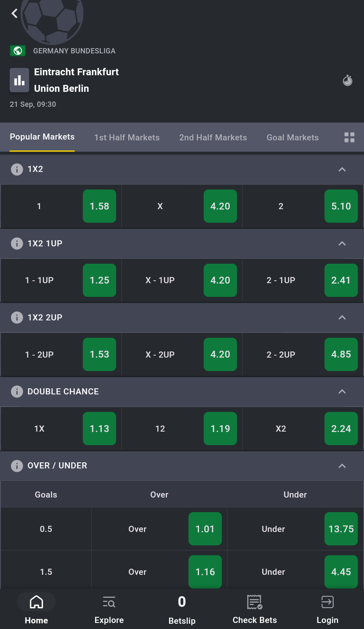Screen dimensions: 364x629
Task: Switch to 1st Half Markets tab
Action: (127, 138)
